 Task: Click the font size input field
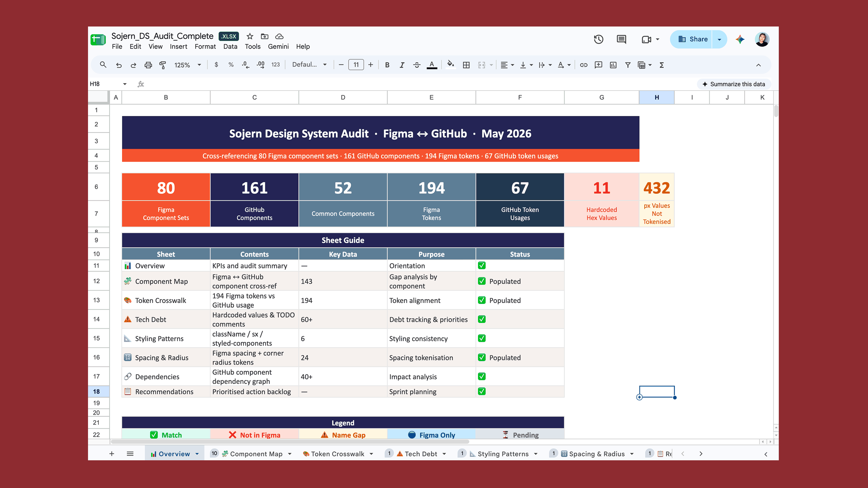pos(356,65)
